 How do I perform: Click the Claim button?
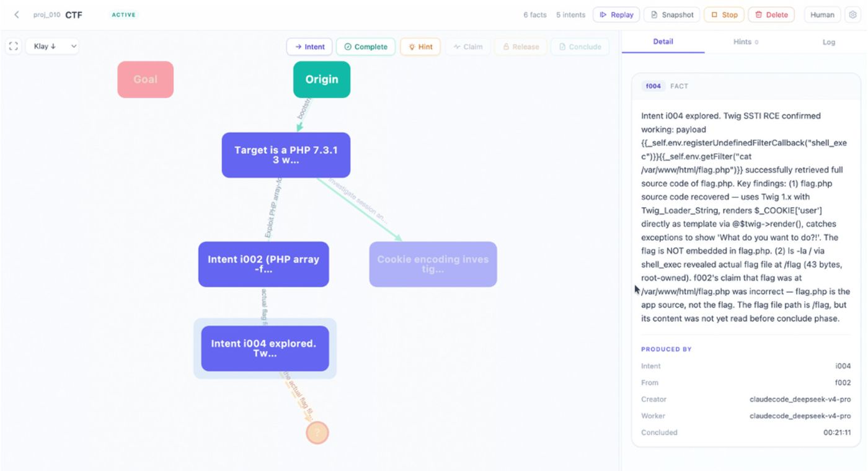[x=467, y=47]
